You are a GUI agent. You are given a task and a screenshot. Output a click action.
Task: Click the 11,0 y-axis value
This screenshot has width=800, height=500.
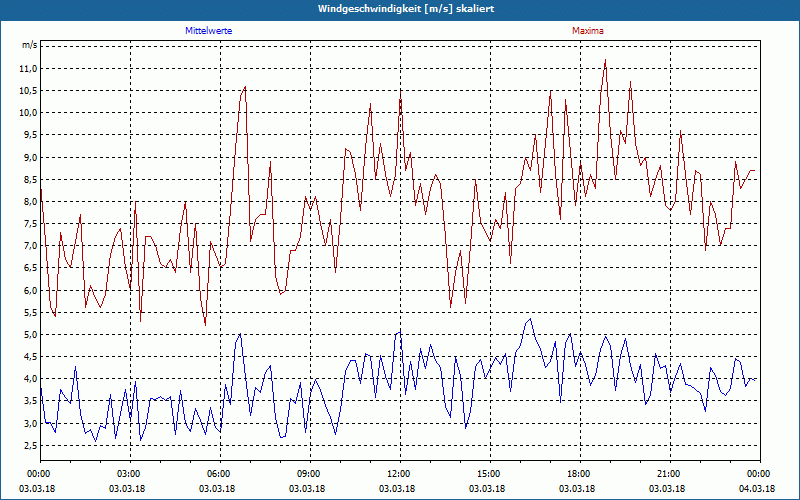click(x=29, y=68)
